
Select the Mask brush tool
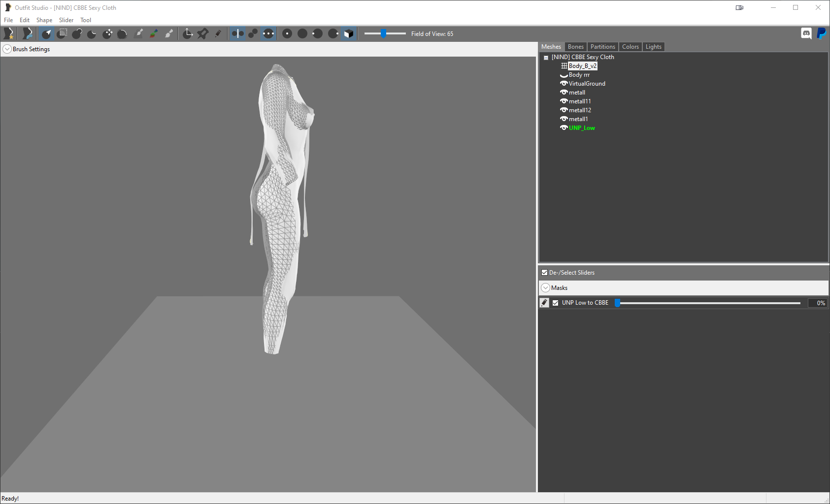tap(62, 33)
